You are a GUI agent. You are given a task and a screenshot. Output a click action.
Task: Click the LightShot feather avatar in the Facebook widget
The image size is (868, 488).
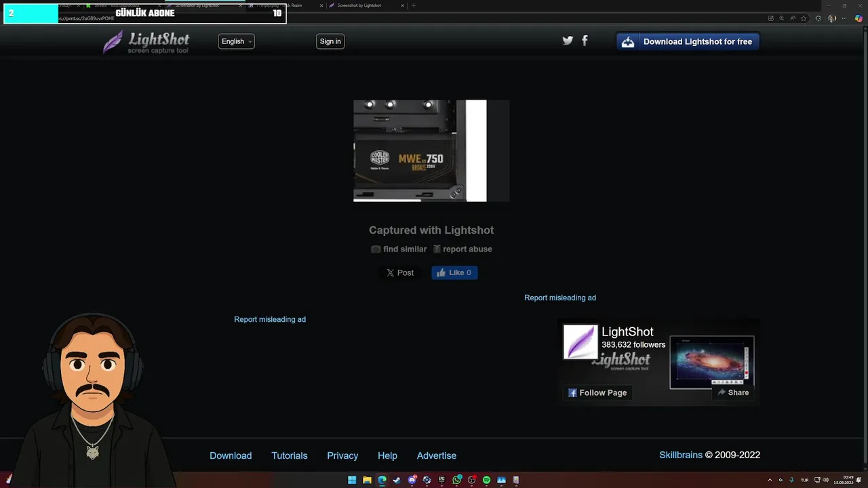point(580,342)
